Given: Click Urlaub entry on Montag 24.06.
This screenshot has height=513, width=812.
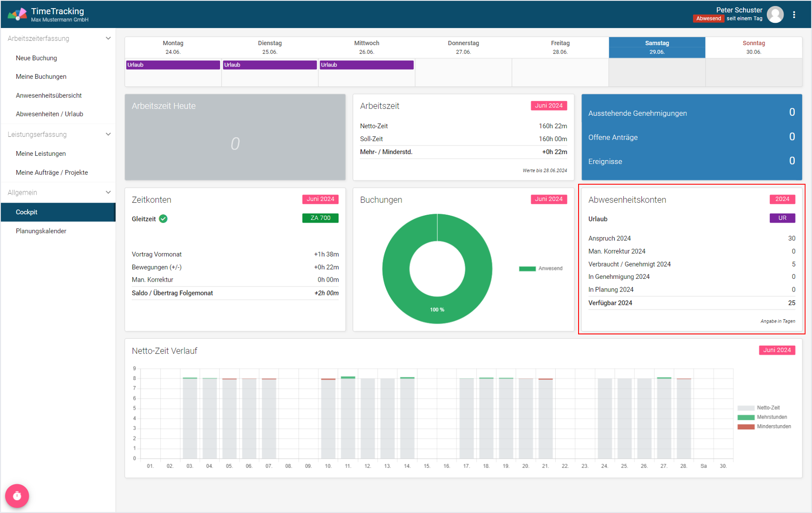Looking at the screenshot, I should click(x=173, y=65).
